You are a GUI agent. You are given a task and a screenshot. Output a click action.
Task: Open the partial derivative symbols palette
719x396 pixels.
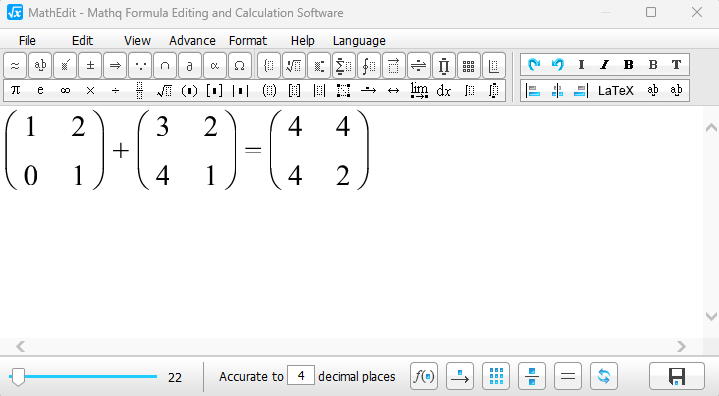pos(190,66)
